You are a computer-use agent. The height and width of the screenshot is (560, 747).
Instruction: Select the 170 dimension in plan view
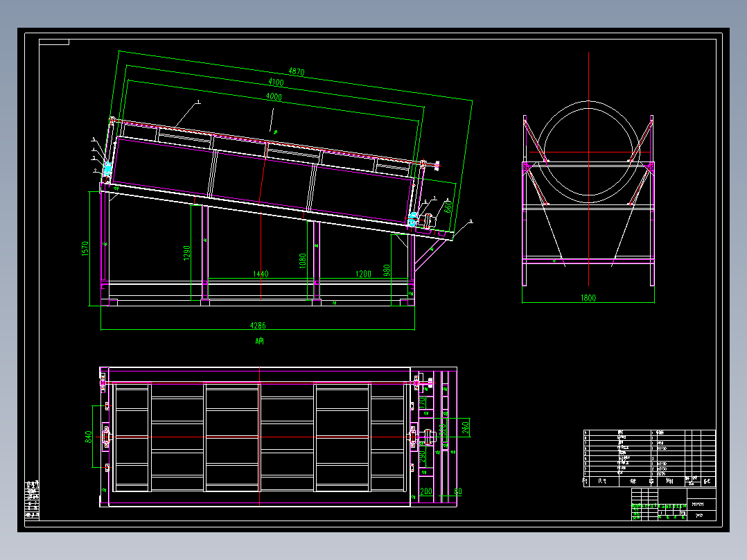coord(422,402)
